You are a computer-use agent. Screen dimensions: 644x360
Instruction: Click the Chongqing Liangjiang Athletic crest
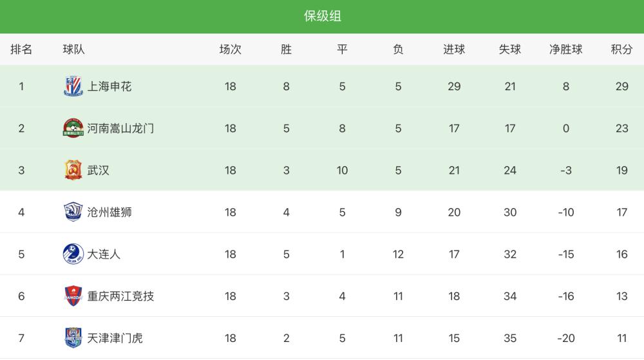click(x=73, y=296)
